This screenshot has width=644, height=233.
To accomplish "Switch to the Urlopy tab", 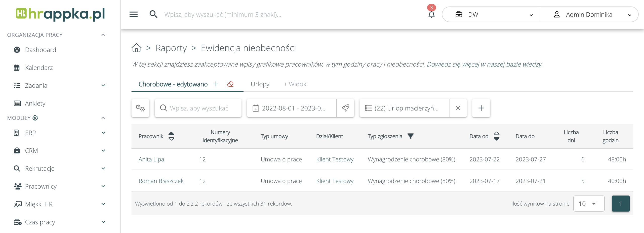I will point(260,84).
